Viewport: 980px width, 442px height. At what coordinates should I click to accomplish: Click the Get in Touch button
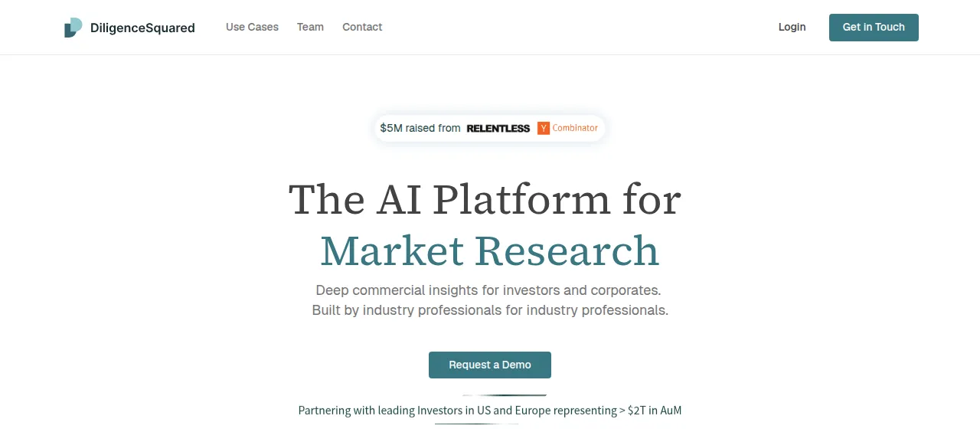point(874,28)
